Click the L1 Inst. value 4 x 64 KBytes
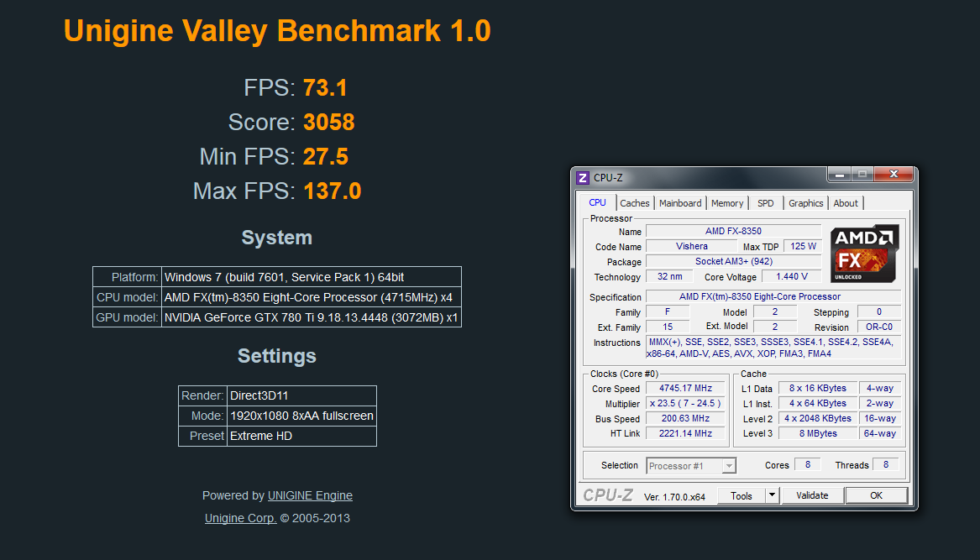The image size is (980, 560). pos(817,403)
